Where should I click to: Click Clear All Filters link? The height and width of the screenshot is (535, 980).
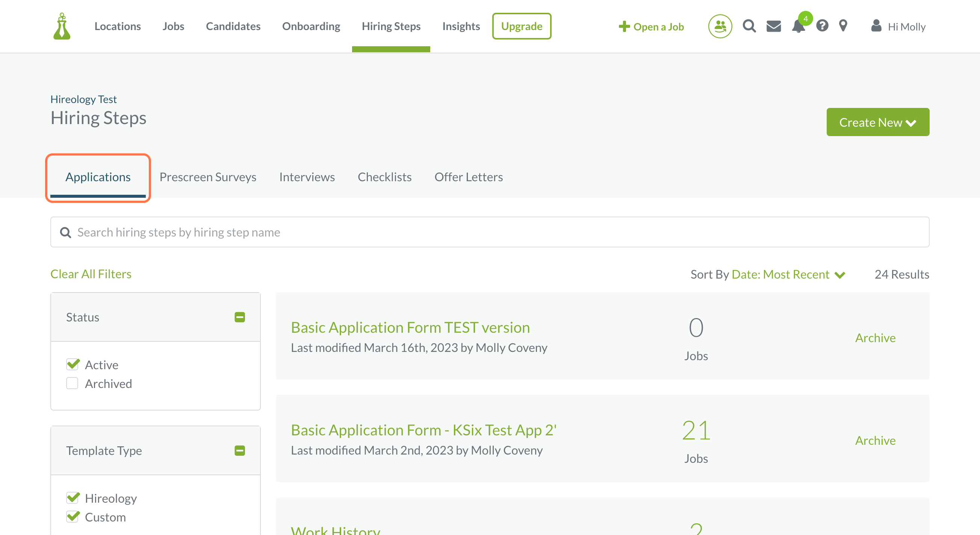pyautogui.click(x=91, y=274)
